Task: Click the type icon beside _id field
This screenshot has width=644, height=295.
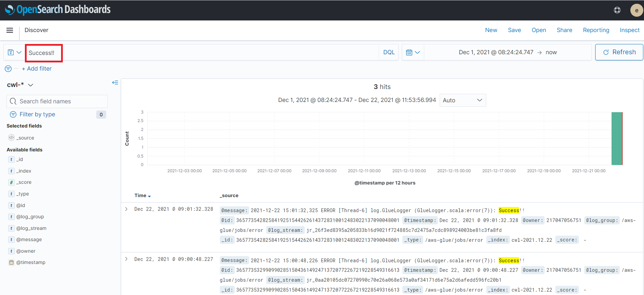Action: pos(11,159)
